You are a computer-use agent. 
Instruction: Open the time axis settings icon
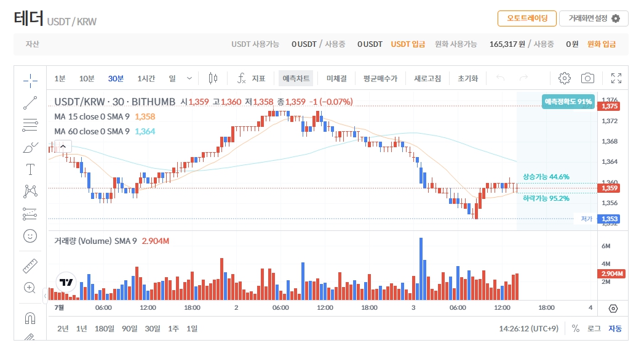[x=613, y=309]
